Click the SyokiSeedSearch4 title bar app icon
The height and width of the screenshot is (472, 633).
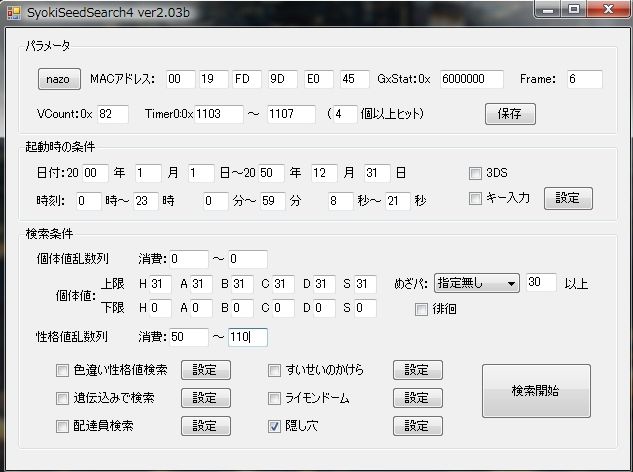click(x=14, y=12)
